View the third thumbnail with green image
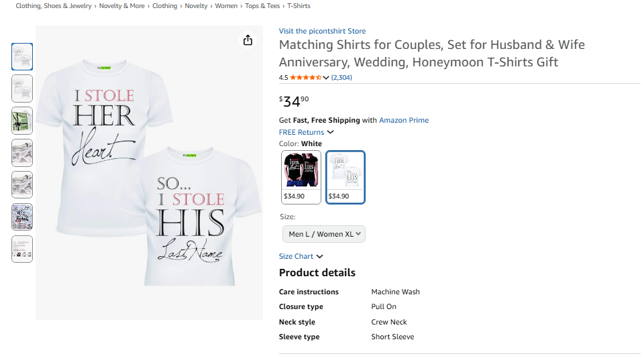The image size is (644, 356). (22, 121)
